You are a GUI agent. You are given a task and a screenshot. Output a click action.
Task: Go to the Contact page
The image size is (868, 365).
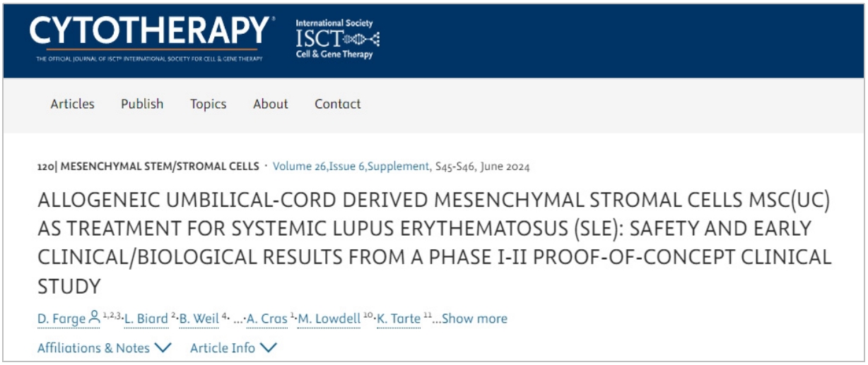click(338, 104)
